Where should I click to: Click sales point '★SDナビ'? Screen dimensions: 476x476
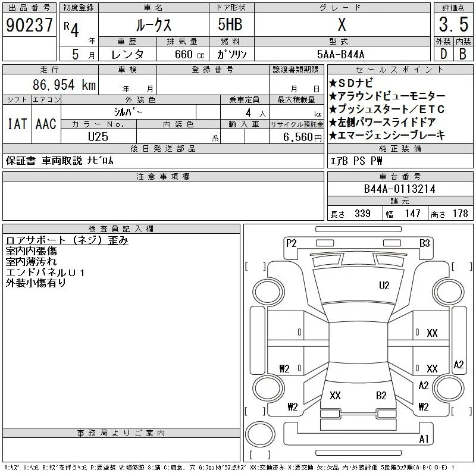351,83
